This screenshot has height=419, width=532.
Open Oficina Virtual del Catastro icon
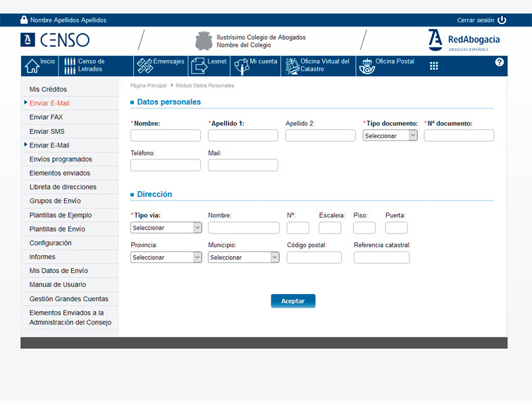[x=292, y=66]
